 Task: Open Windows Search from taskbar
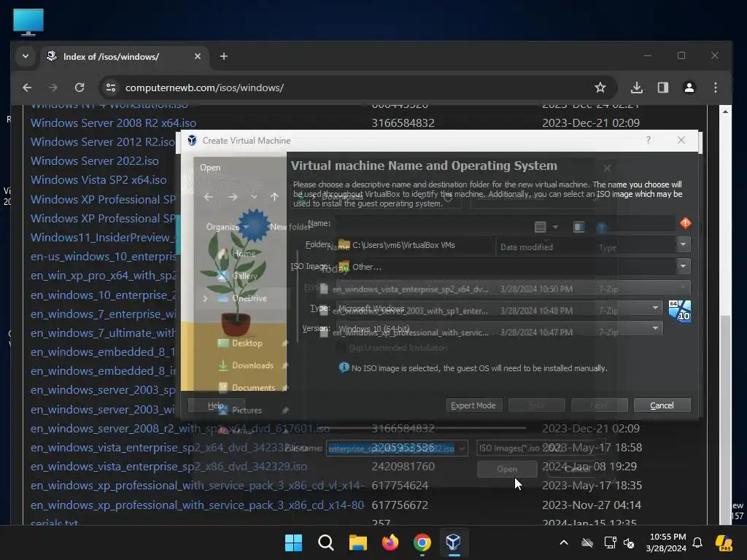pos(326,542)
